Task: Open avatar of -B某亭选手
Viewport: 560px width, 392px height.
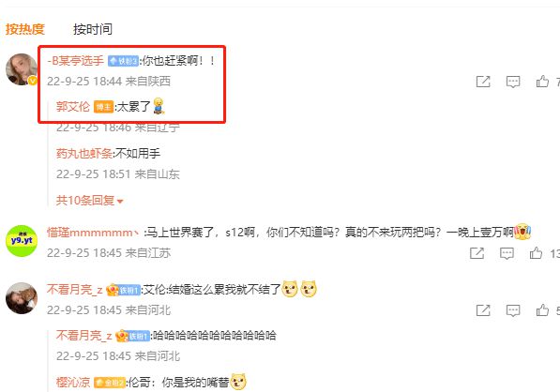Action: tap(22, 69)
